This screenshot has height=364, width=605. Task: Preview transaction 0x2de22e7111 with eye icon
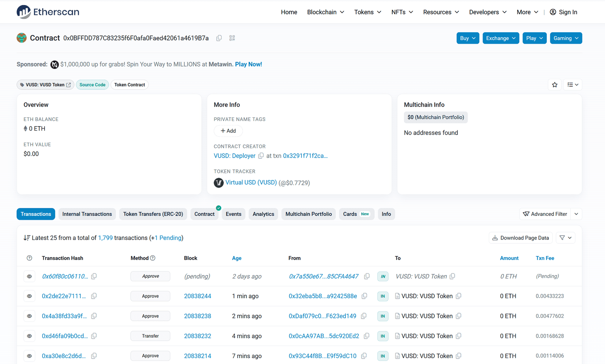coord(30,296)
